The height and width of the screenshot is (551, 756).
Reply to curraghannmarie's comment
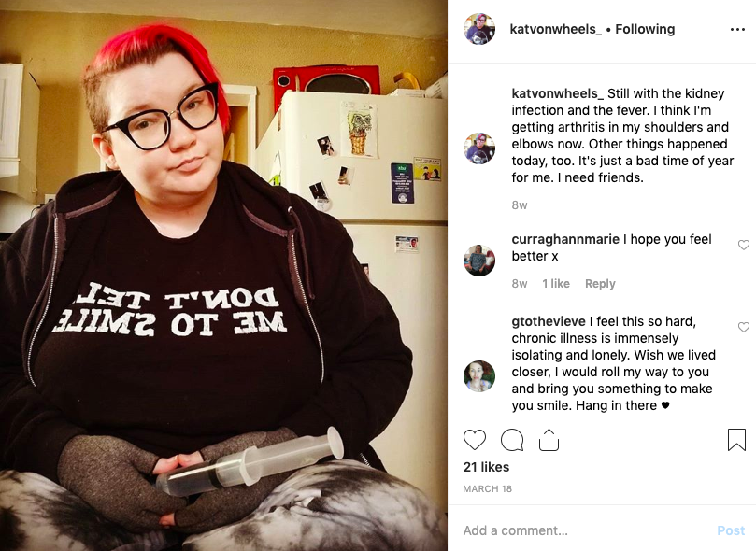pyautogui.click(x=600, y=284)
